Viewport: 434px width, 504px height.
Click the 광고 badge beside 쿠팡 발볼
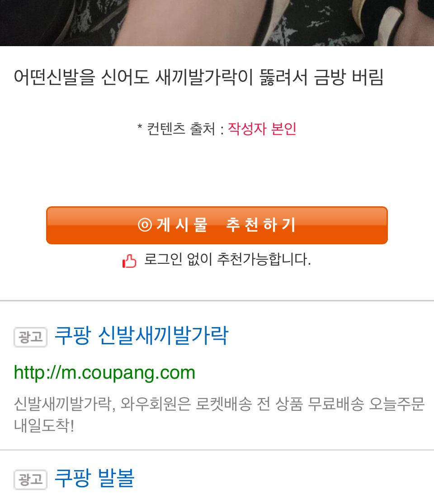pos(31,480)
